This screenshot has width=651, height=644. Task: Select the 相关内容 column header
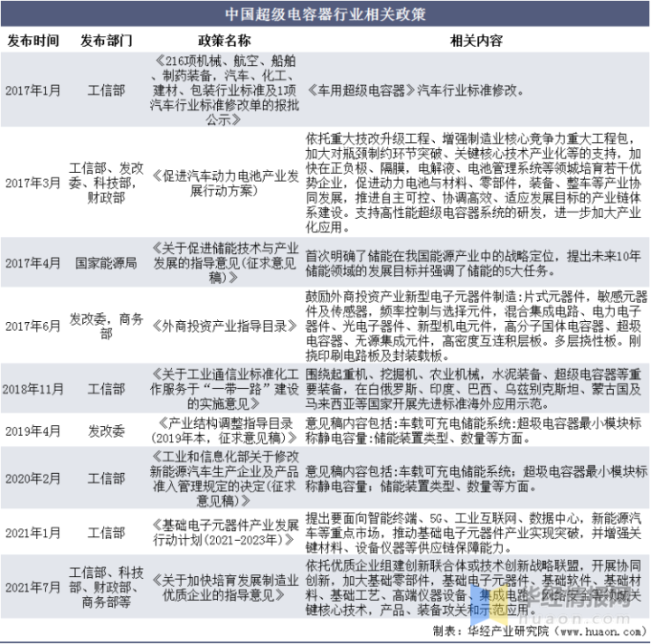(x=476, y=41)
